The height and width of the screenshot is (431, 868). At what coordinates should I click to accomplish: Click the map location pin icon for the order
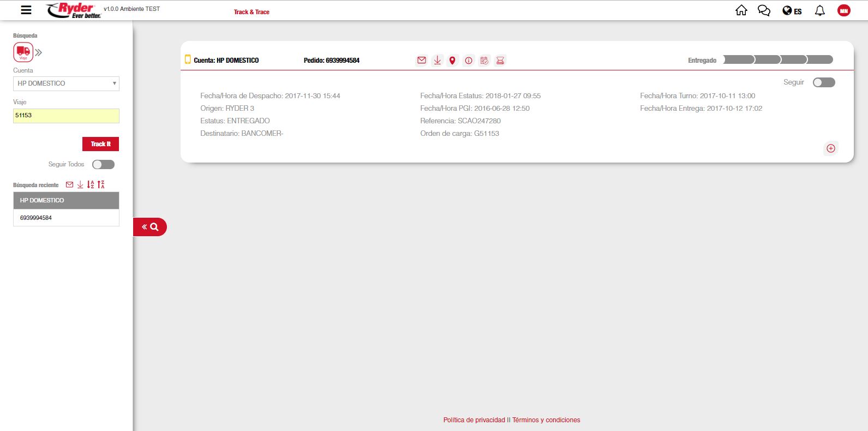(452, 61)
